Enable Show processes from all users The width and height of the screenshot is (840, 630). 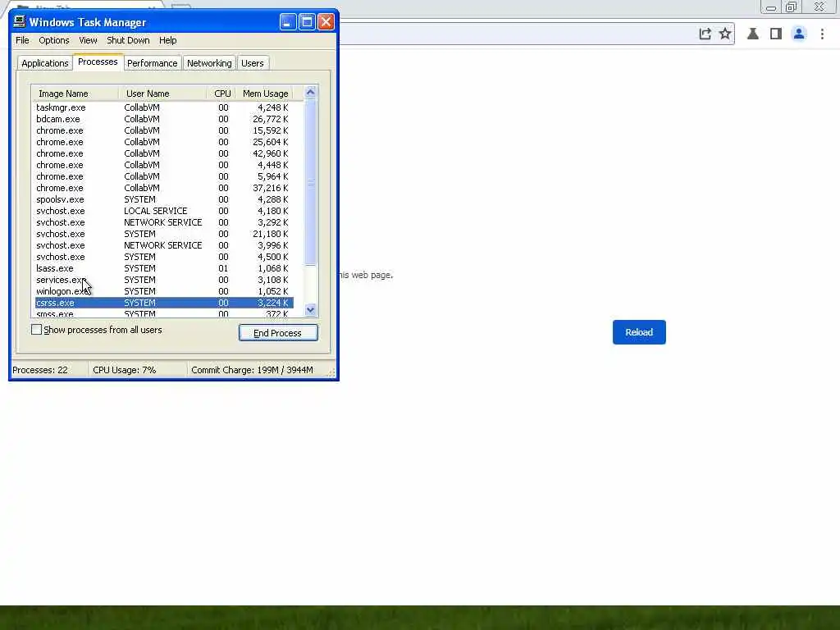coord(36,330)
